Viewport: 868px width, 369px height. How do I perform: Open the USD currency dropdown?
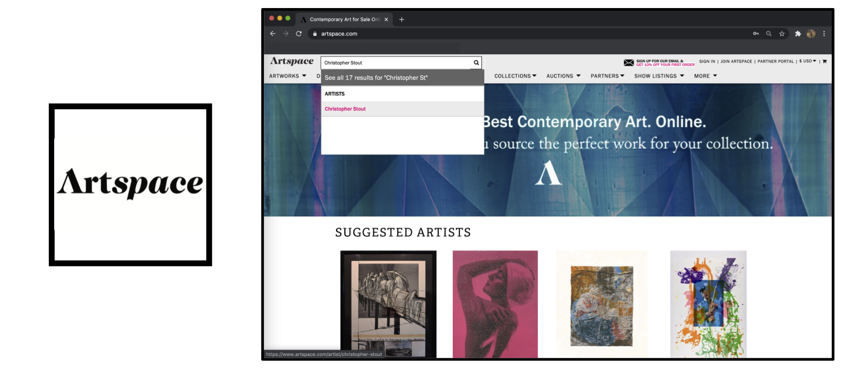(808, 61)
